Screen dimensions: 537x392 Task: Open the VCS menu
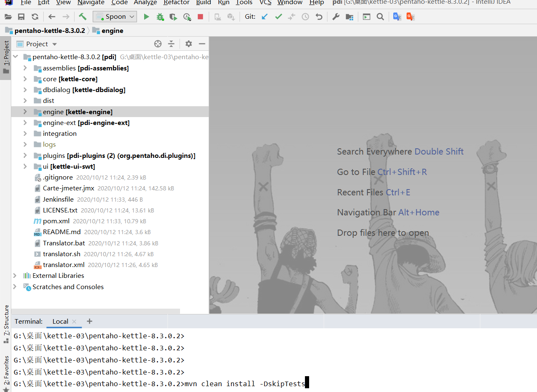tap(265, 2)
